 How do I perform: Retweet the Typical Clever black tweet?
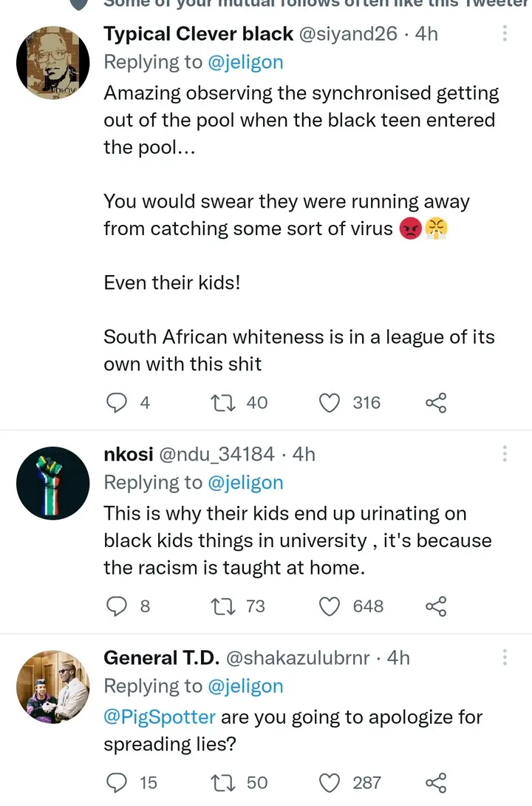click(x=221, y=403)
